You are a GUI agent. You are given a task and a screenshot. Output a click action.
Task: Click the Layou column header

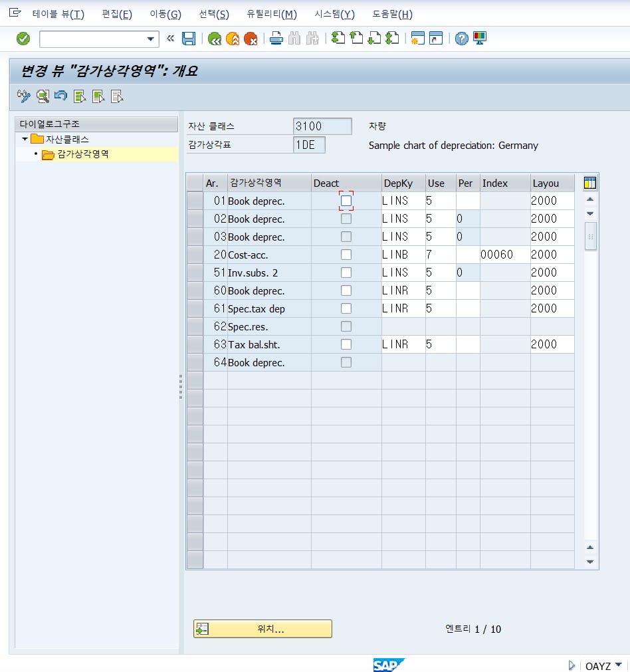tap(552, 183)
